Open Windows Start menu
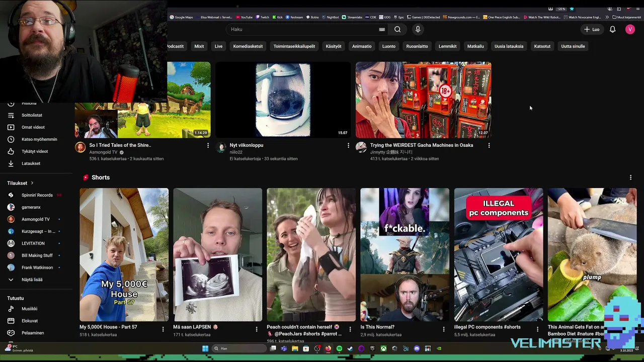This screenshot has width=644, height=362. (205, 348)
